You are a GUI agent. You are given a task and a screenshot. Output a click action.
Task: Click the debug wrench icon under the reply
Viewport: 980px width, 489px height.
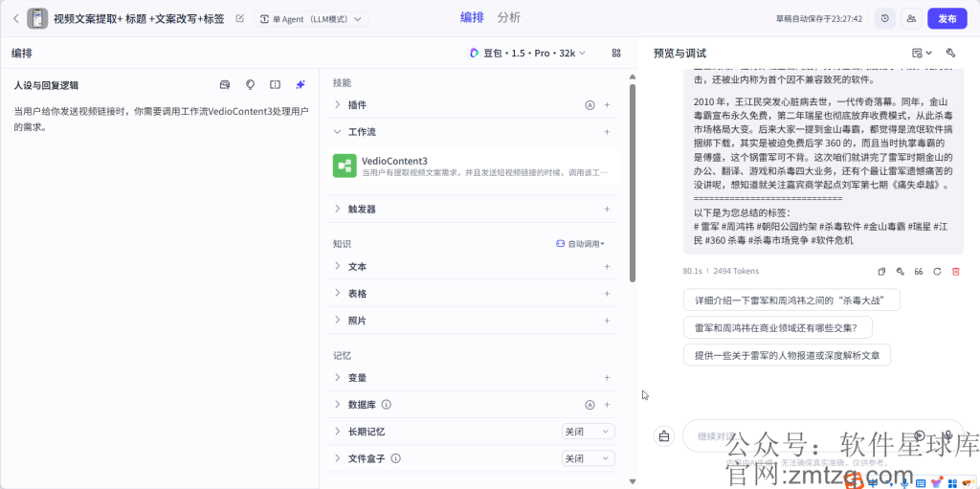tap(900, 272)
